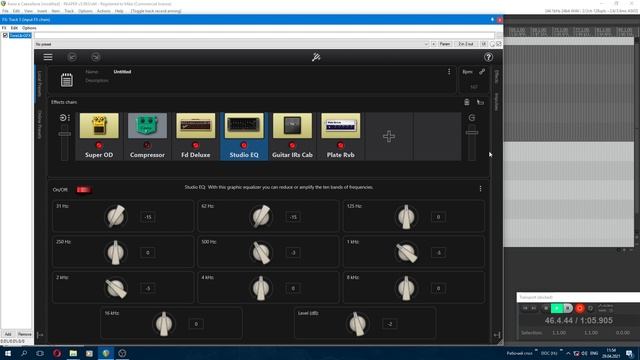The width and height of the screenshot is (640, 360).
Task: Open the Local Presets side tab
Action: (x=40, y=84)
